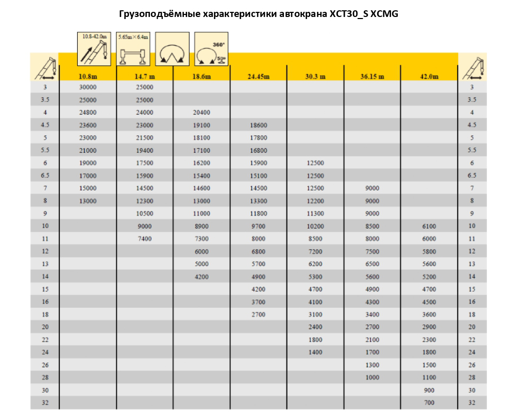Click the chart title mentioning XCT30_S XCMG
524x420 pixels.
[259, 14]
